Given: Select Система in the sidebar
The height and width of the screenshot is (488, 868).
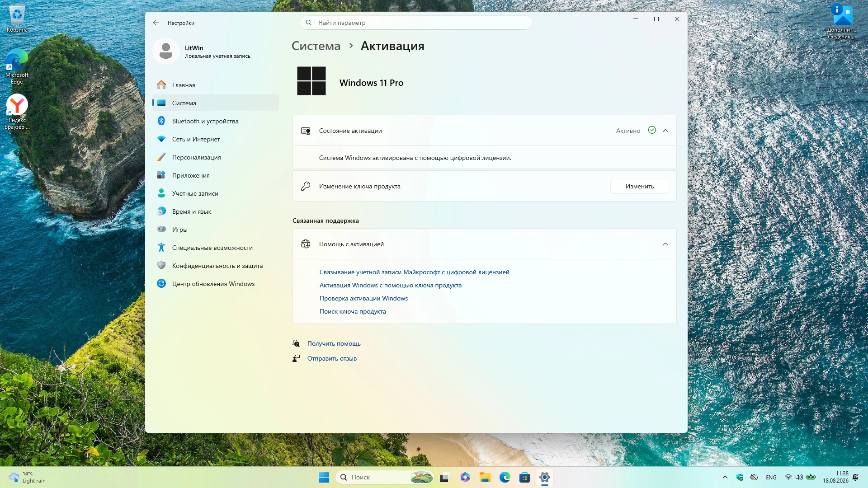Looking at the screenshot, I should tap(216, 103).
